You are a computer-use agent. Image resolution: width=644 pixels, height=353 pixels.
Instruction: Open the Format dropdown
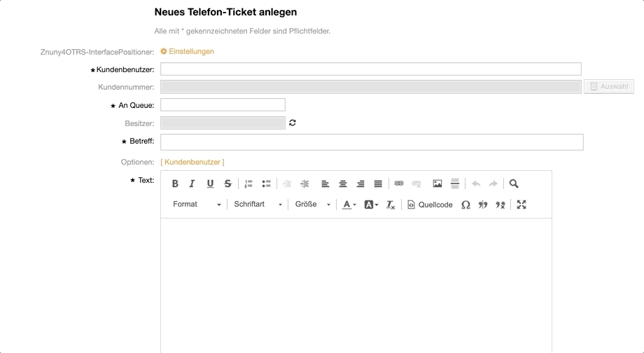coord(197,205)
